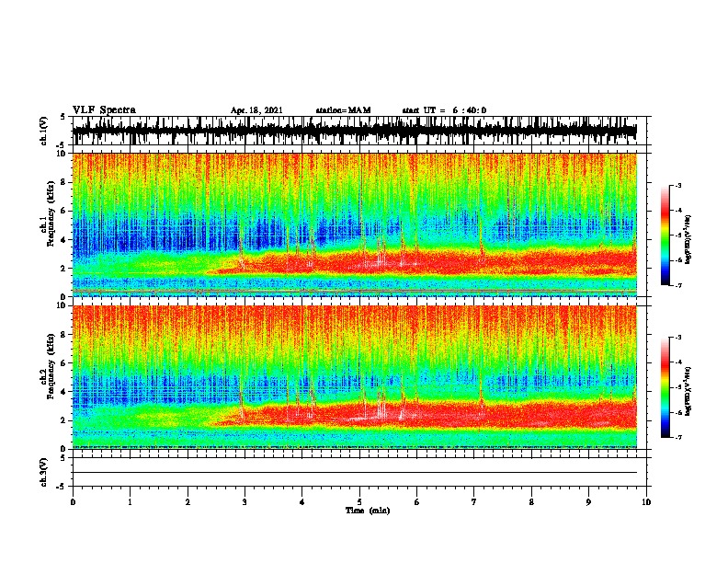Click the "-3" label on ch.2 colorbar

(x=678, y=338)
